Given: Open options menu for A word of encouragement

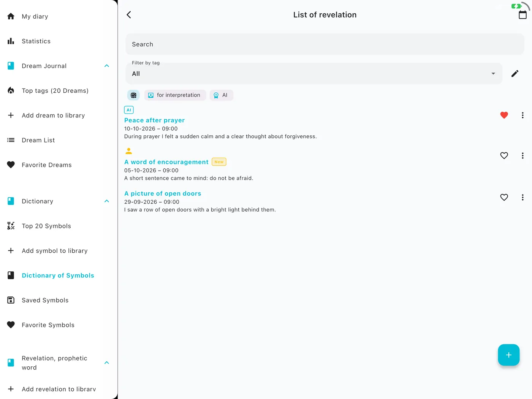Looking at the screenshot, I should tap(522, 155).
